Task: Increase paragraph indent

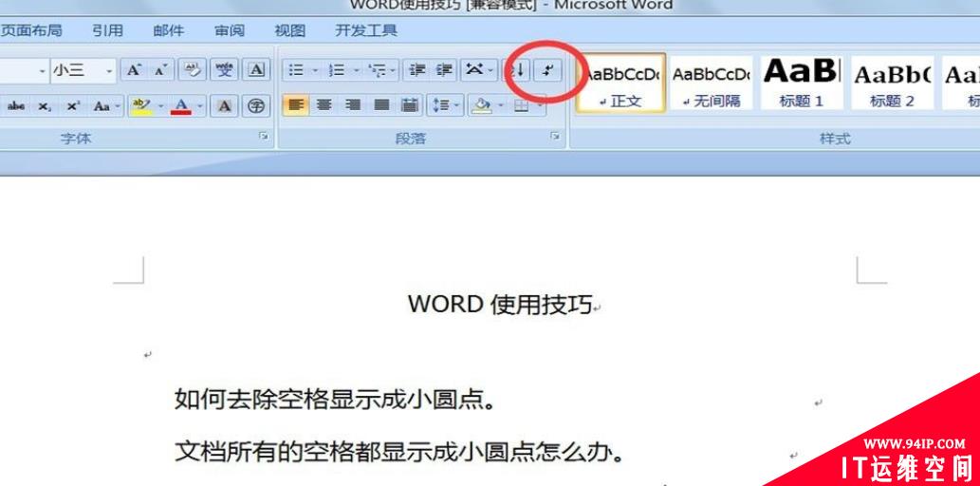Action: 444,70
